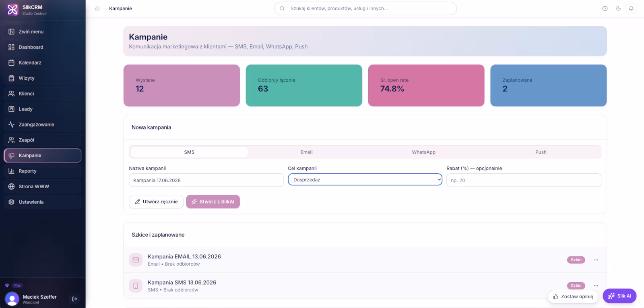Select the SMS channel tab
Screen dimensions: 644x308
[x=189, y=152]
